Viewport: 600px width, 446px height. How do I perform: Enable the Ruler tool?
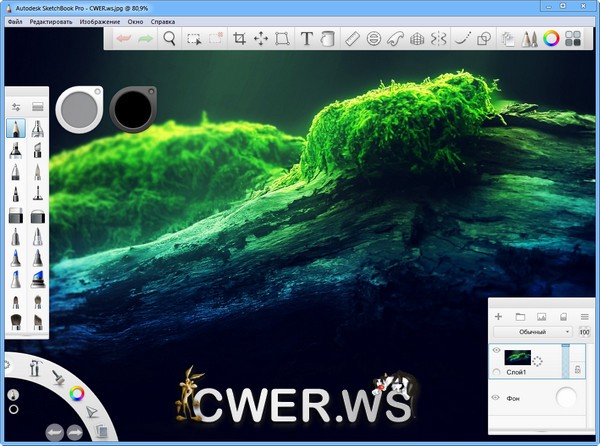pyautogui.click(x=351, y=39)
